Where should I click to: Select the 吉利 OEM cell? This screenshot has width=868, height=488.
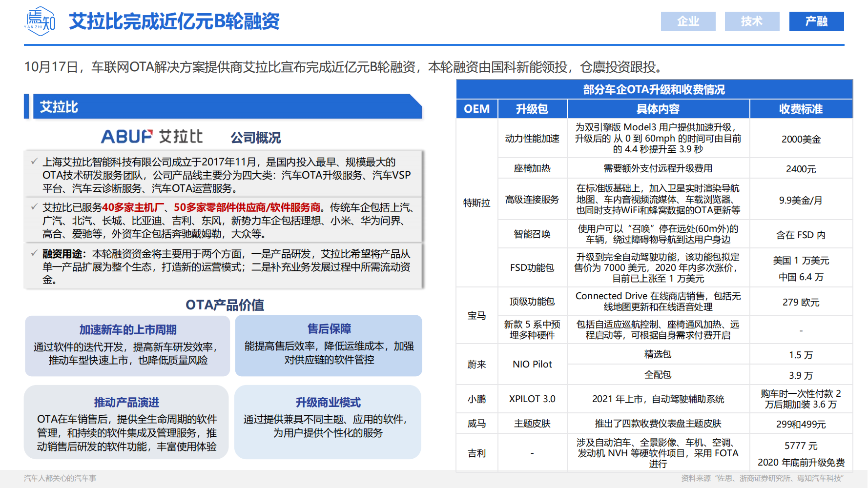coord(477,453)
